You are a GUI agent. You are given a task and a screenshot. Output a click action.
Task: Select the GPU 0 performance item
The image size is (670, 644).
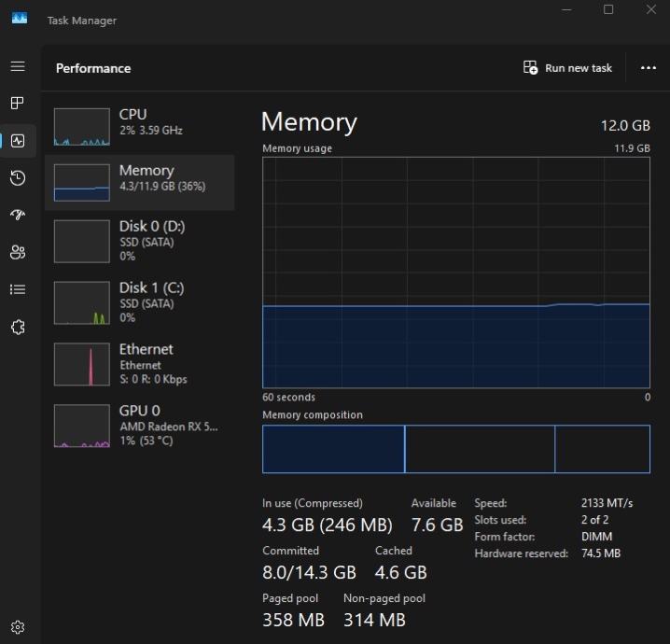139,425
